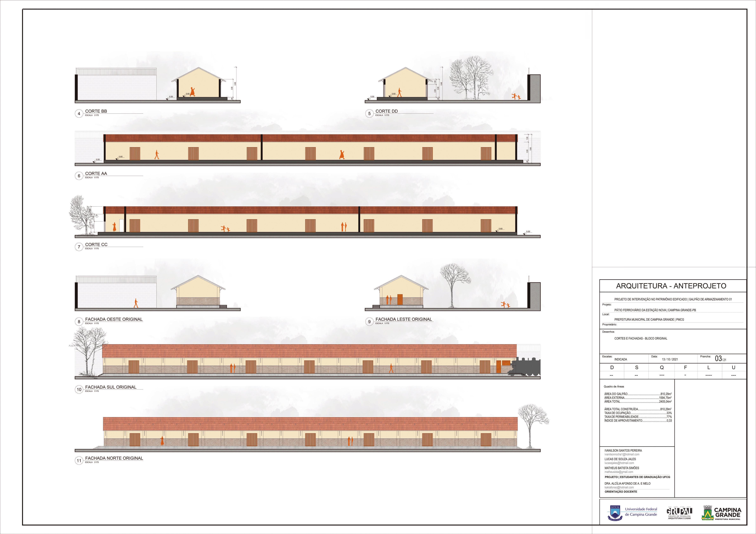Click the GRUPAL research group logo
This screenshot has width=756, height=534.
click(679, 511)
